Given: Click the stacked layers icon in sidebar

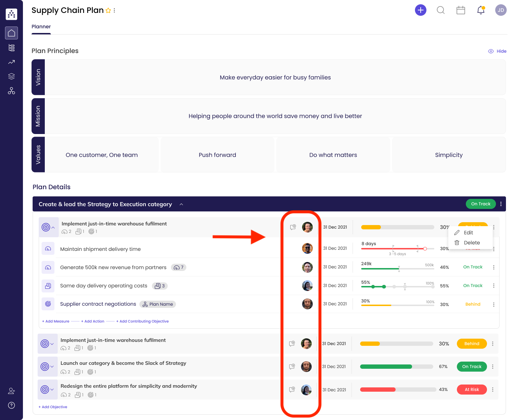Looking at the screenshot, I should coord(11,76).
